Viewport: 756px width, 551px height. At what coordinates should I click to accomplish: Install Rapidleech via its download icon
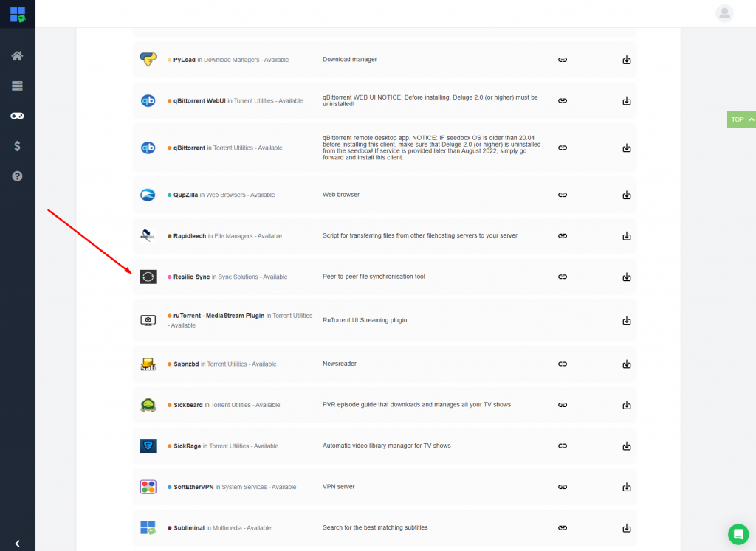coord(626,236)
